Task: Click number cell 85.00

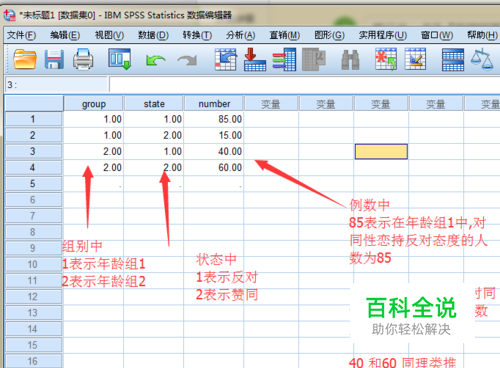Action: (214, 119)
